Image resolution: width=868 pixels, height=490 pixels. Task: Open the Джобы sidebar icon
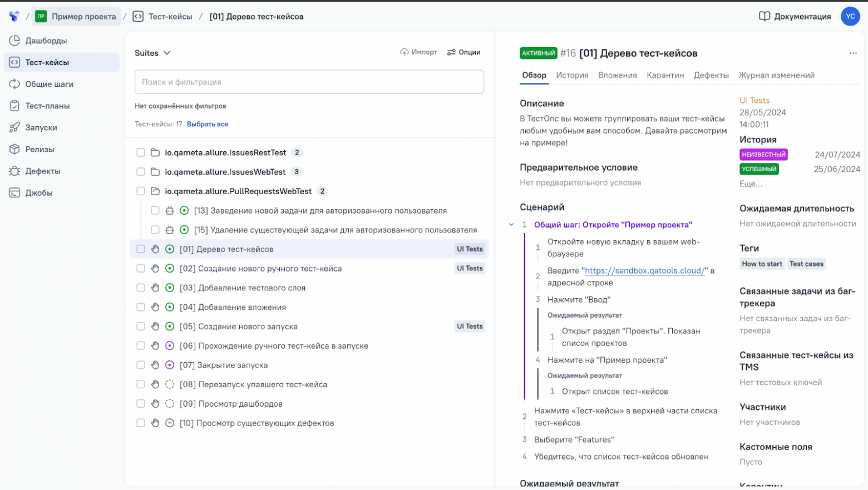coord(14,192)
